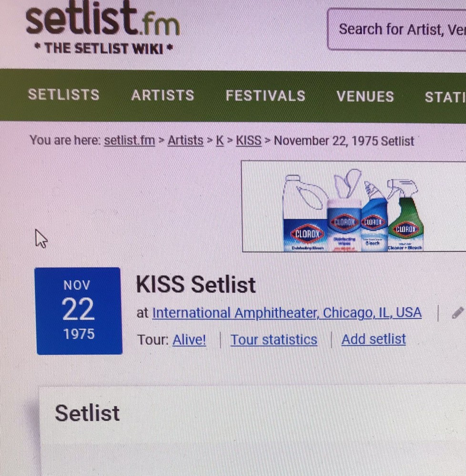Open International Amphitheater, Chicago venue link
Image resolution: width=466 pixels, height=476 pixels.
tap(287, 313)
